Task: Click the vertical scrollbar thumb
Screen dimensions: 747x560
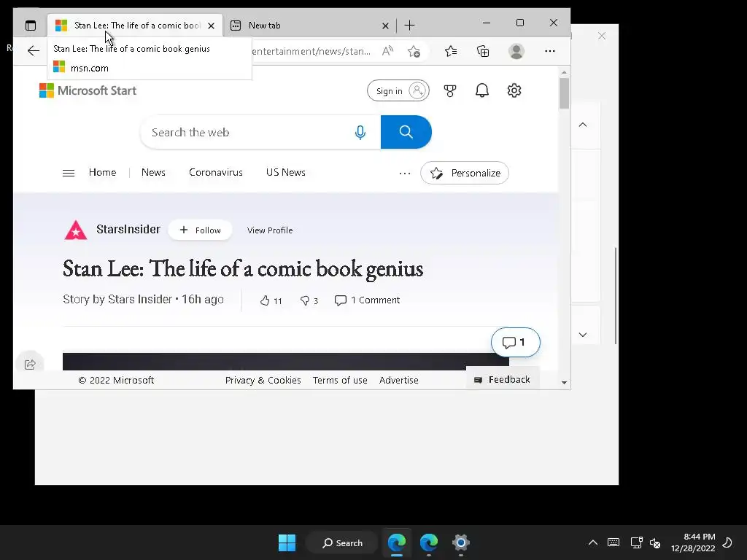Action: tap(564, 93)
